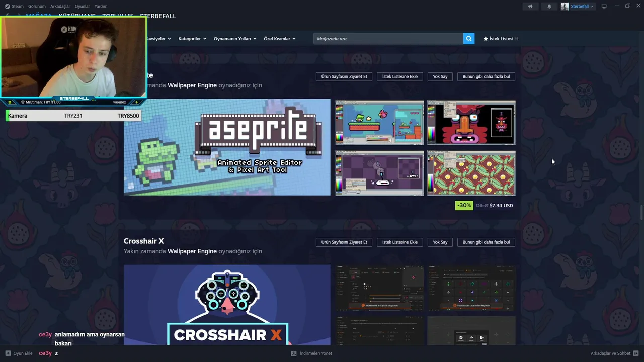The height and width of the screenshot is (362, 644).
Task: Open the Görünüm menu
Action: [x=37, y=6]
